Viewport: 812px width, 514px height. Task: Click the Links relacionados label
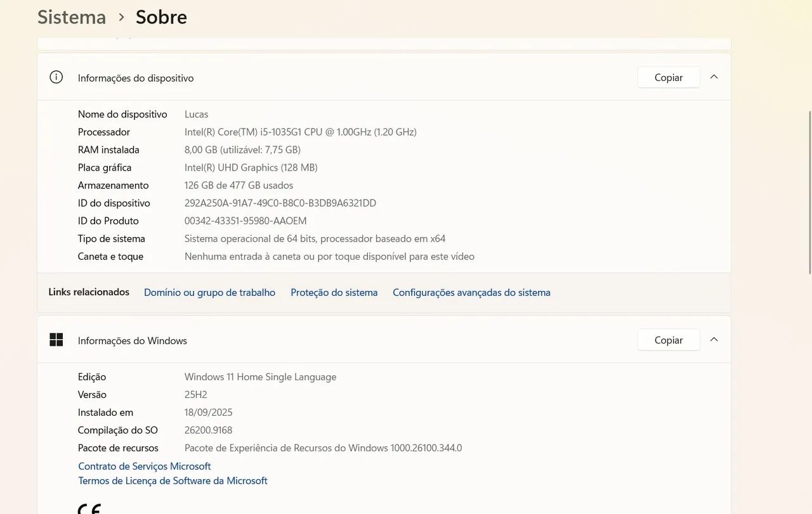coord(89,292)
